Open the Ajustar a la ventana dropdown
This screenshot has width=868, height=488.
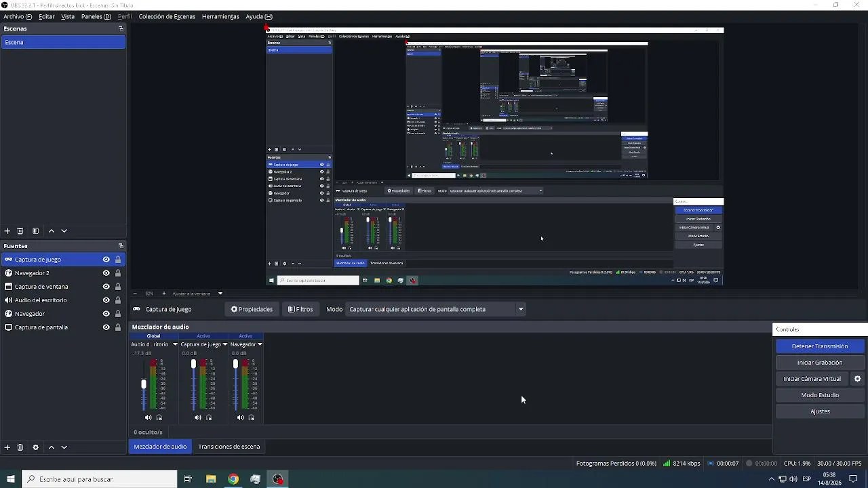coord(197,293)
